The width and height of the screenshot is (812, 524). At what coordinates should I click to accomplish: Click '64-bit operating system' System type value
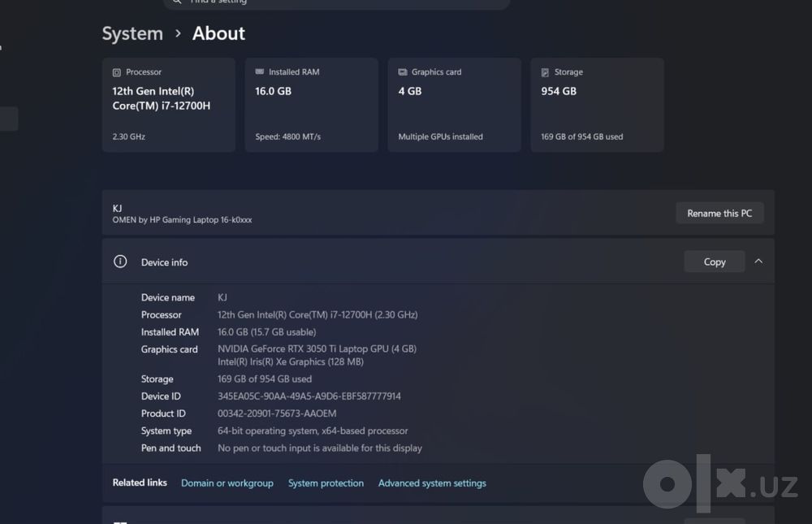[313, 431]
